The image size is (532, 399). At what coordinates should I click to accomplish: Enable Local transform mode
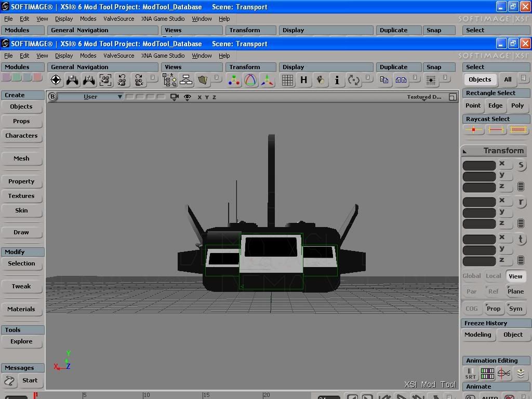click(494, 276)
